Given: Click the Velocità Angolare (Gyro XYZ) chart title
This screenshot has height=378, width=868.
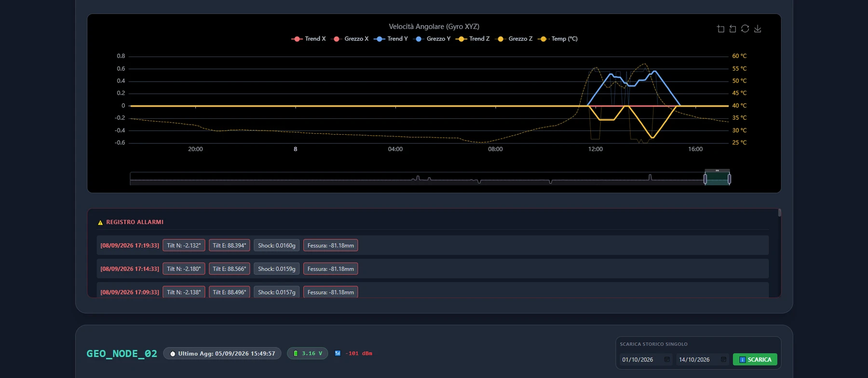Looking at the screenshot, I should (434, 27).
